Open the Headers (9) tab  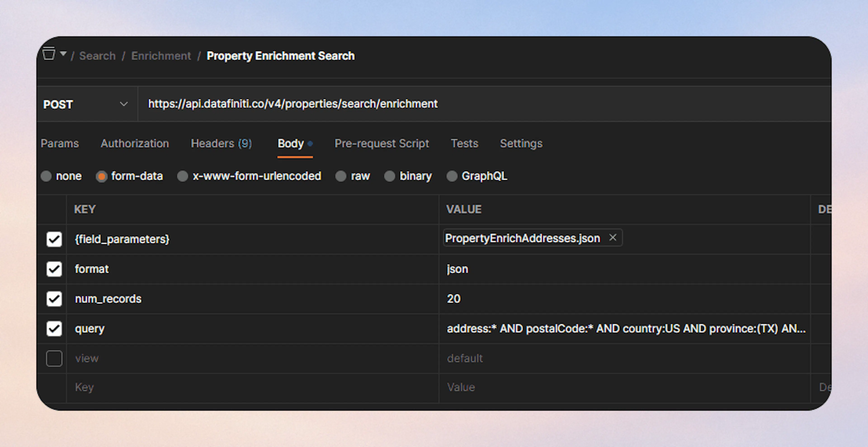(221, 143)
